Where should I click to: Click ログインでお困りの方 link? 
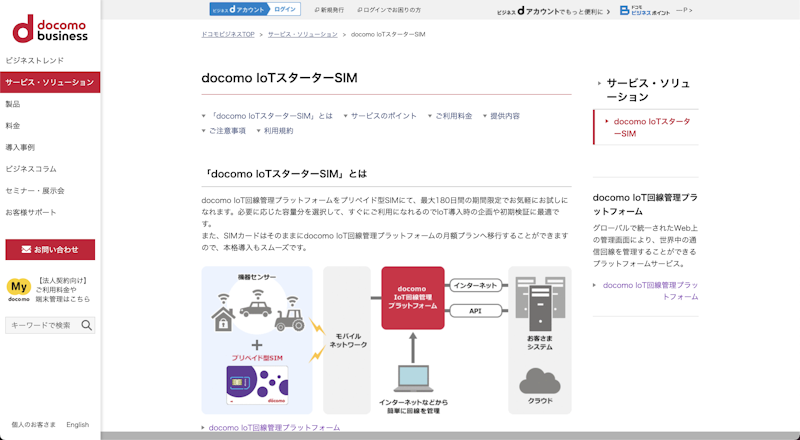[x=389, y=10]
